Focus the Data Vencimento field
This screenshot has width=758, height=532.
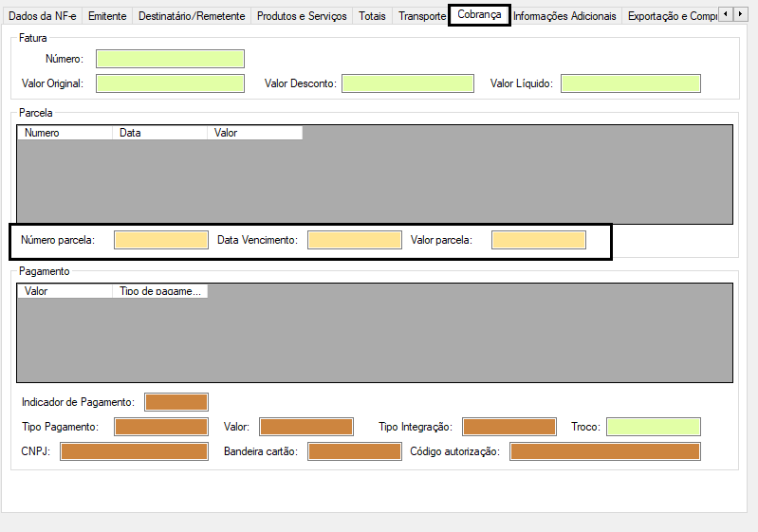pos(355,240)
